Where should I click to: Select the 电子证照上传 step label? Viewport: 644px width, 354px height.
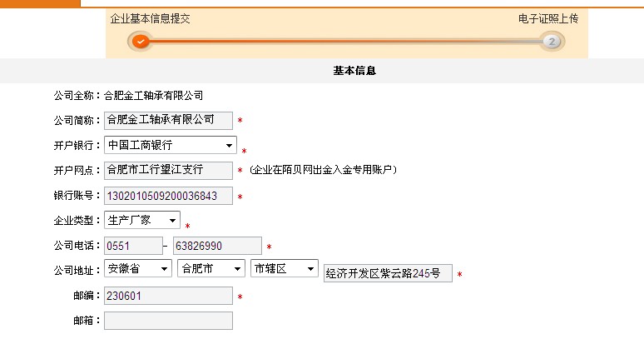coord(547,18)
